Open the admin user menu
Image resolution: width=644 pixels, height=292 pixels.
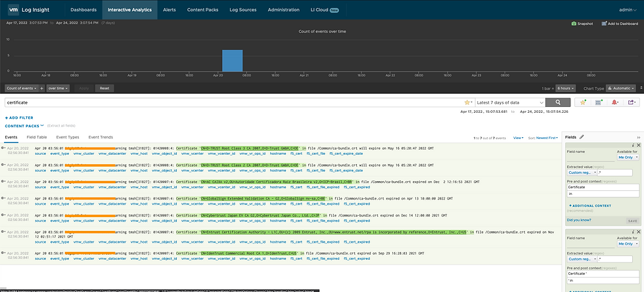(x=628, y=10)
